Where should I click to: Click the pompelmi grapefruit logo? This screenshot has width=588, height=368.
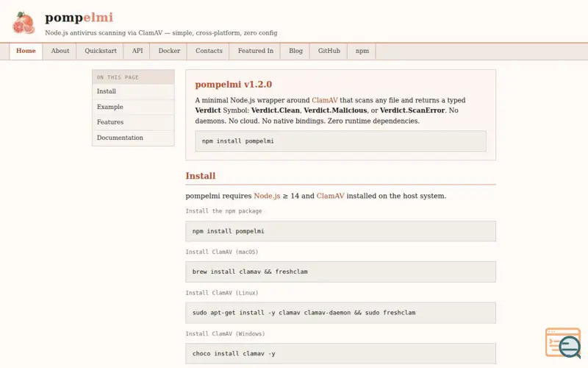[24, 23]
